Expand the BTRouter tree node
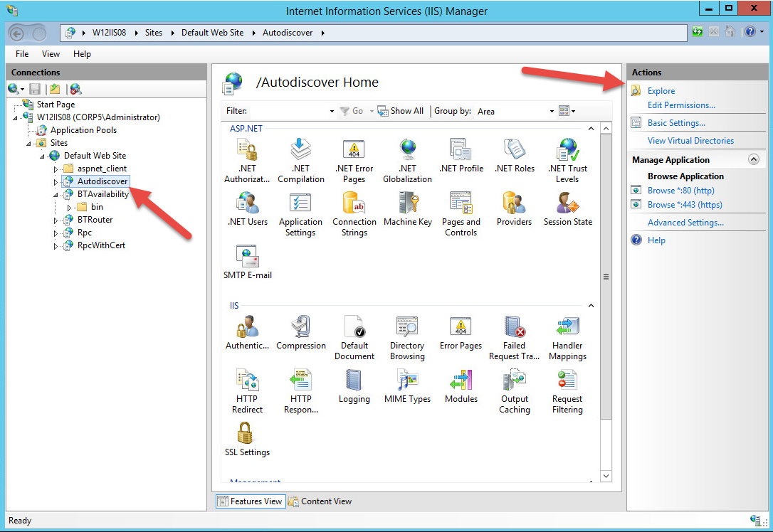The width and height of the screenshot is (773, 532). pos(56,220)
